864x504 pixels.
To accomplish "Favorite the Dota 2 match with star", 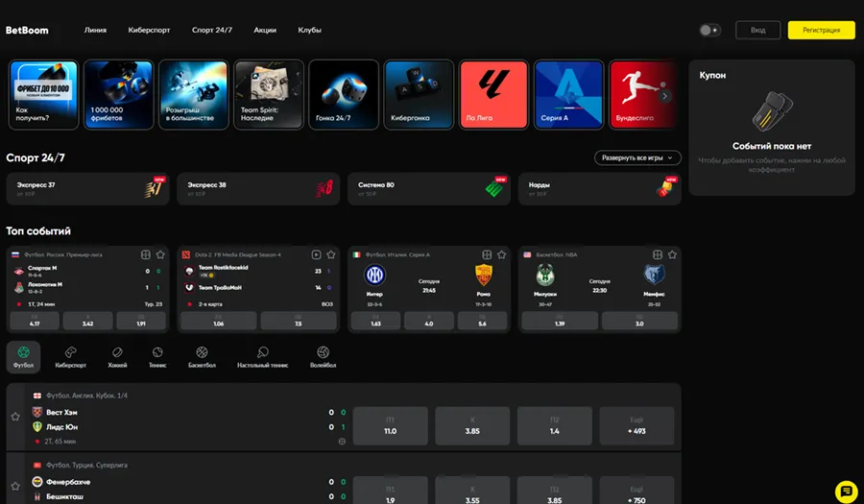I will (x=331, y=254).
